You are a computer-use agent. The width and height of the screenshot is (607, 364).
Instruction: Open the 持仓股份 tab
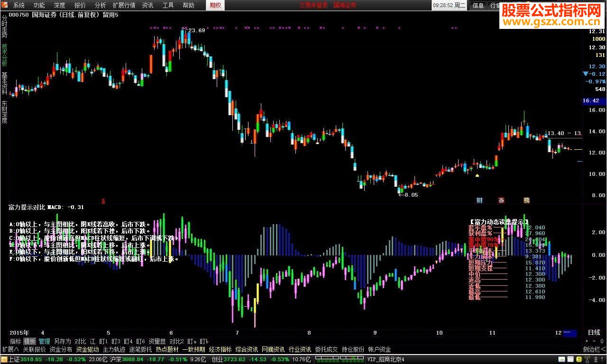click(353, 350)
